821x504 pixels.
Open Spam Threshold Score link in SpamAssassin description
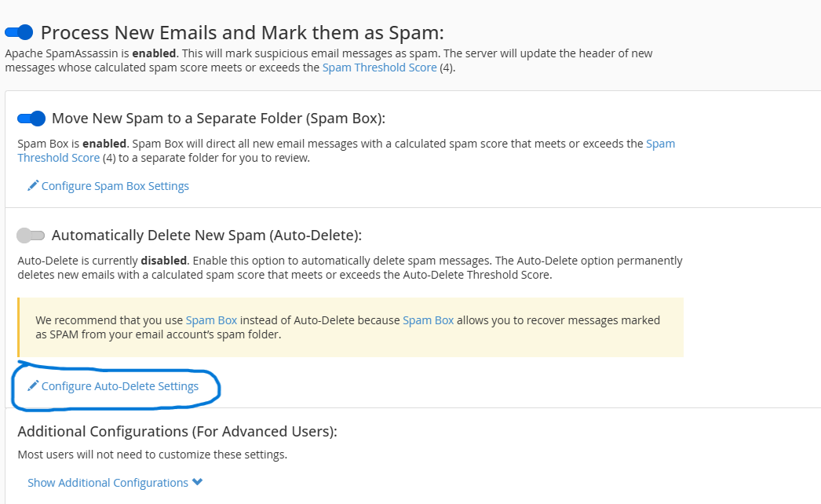378,68
